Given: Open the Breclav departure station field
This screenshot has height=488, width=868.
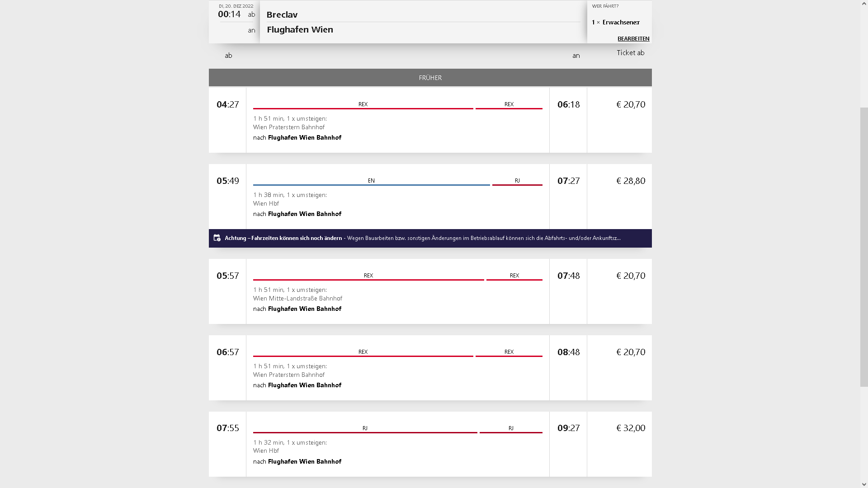Looking at the screenshot, I should tap(423, 14).
